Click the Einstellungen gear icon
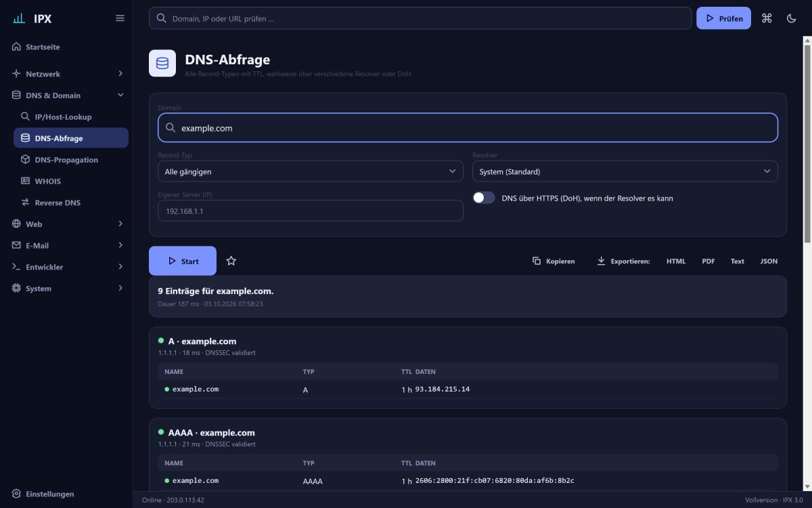Viewport: 812px width, 508px height. click(x=17, y=494)
